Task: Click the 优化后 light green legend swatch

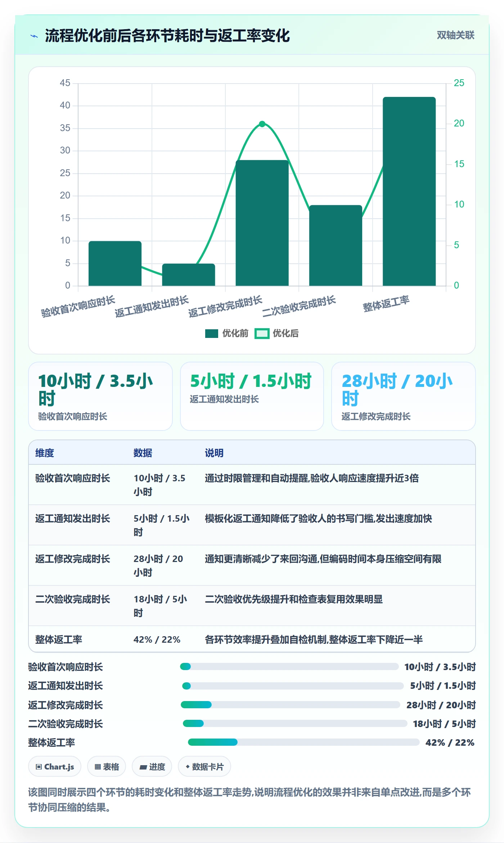Action: click(x=262, y=334)
